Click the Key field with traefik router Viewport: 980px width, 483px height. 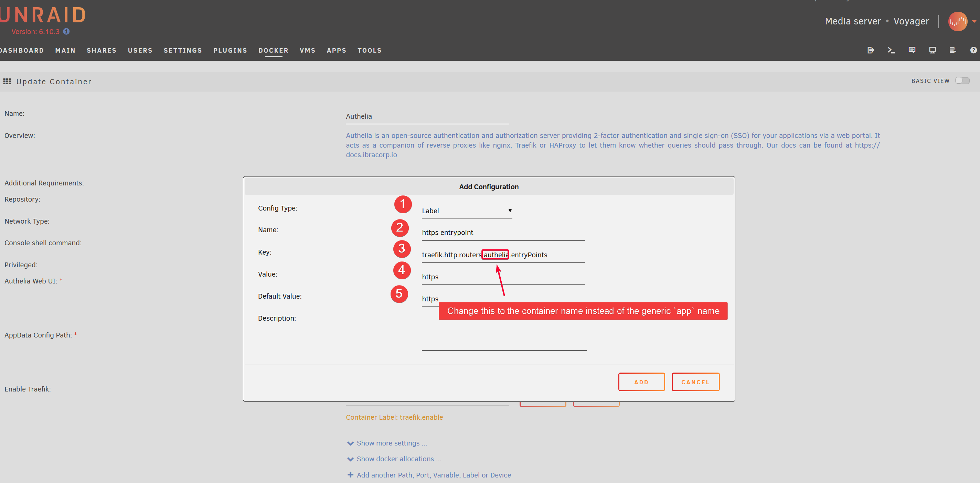pos(503,255)
